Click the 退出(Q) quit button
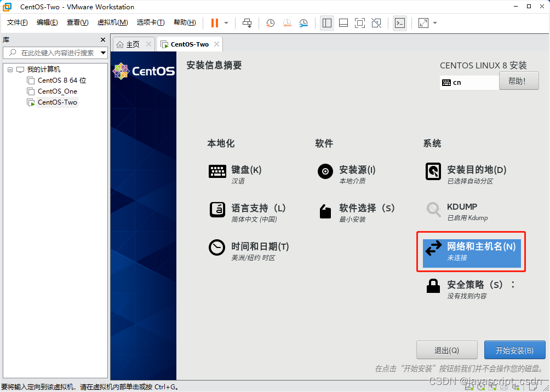This screenshot has height=392, width=550. point(446,350)
